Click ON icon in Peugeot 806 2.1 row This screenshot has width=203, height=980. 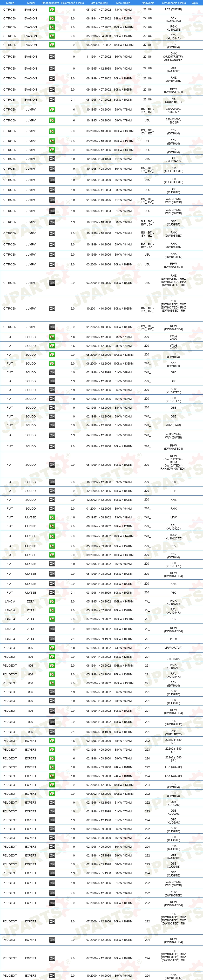click(52, 732)
